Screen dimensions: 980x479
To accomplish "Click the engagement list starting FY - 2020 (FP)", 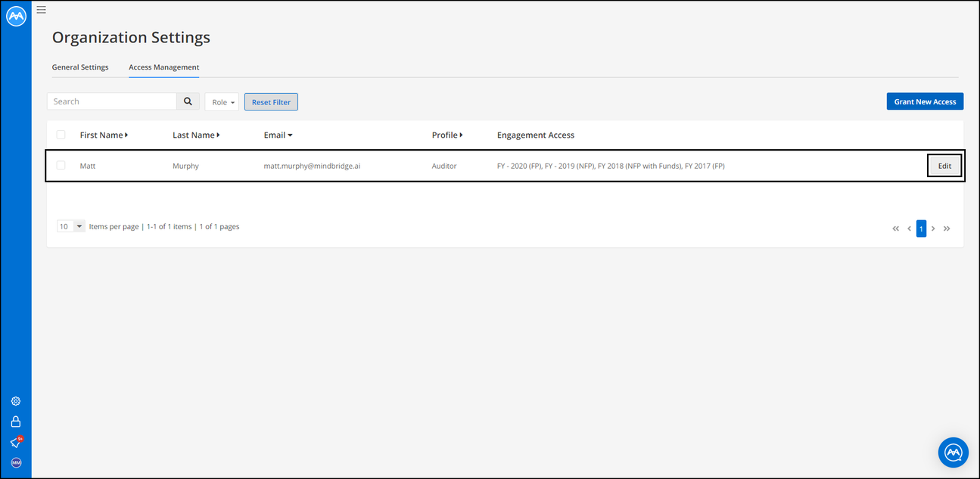I will 611,166.
